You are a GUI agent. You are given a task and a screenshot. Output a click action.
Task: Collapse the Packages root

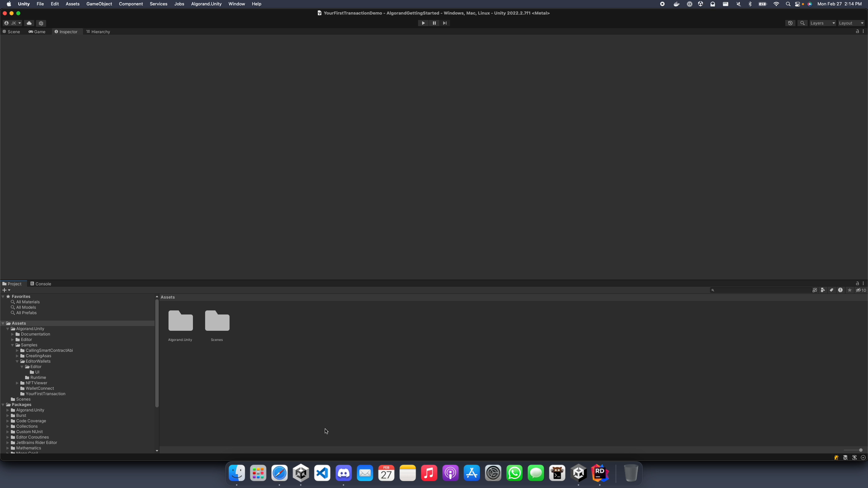coord(3,405)
